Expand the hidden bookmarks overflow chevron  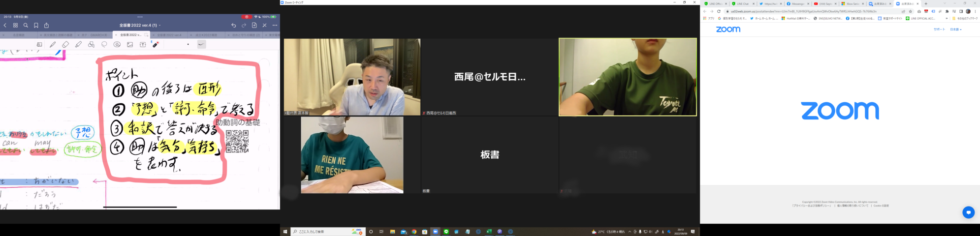pyautogui.click(x=946, y=19)
